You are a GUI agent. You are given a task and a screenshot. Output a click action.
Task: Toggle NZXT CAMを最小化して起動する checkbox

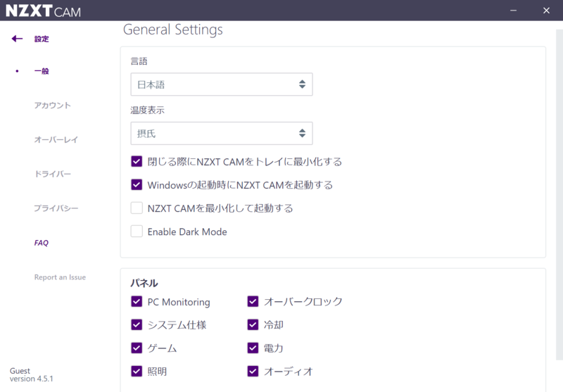137,208
